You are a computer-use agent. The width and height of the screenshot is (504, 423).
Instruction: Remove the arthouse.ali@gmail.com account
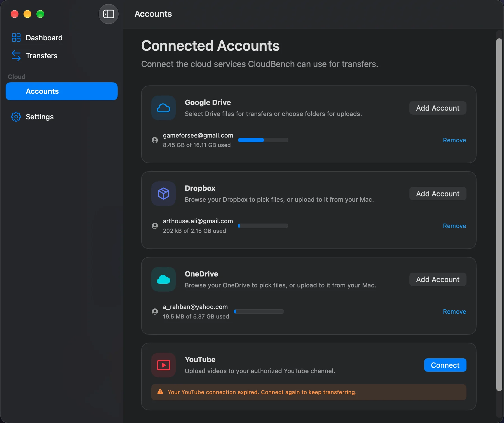pyautogui.click(x=454, y=226)
